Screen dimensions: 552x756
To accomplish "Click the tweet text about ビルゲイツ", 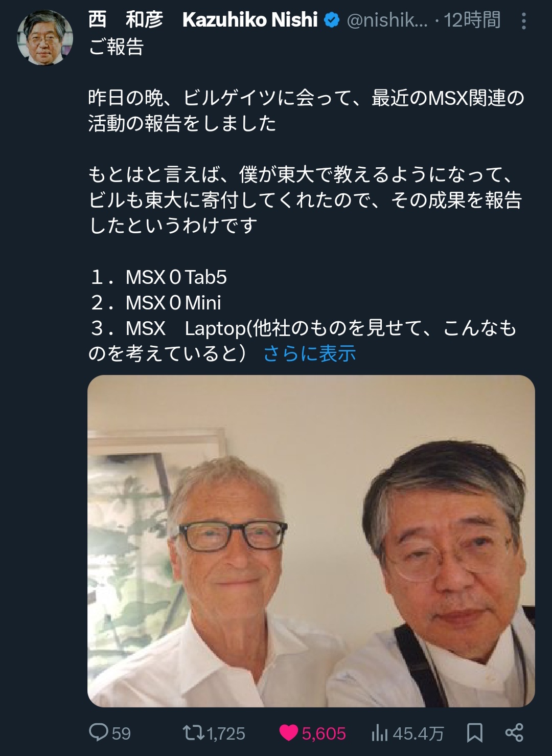I will tap(306, 110).
